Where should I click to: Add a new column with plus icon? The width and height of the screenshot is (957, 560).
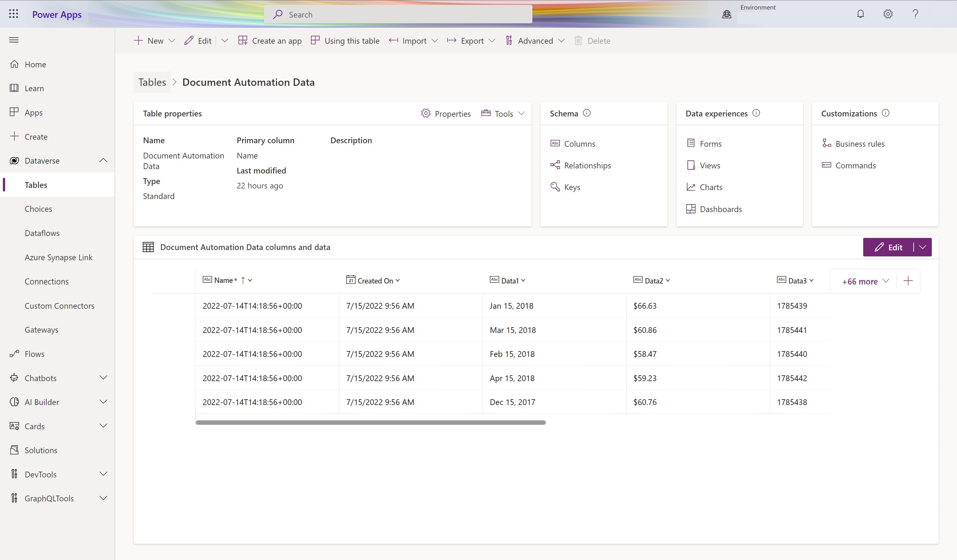(x=908, y=281)
